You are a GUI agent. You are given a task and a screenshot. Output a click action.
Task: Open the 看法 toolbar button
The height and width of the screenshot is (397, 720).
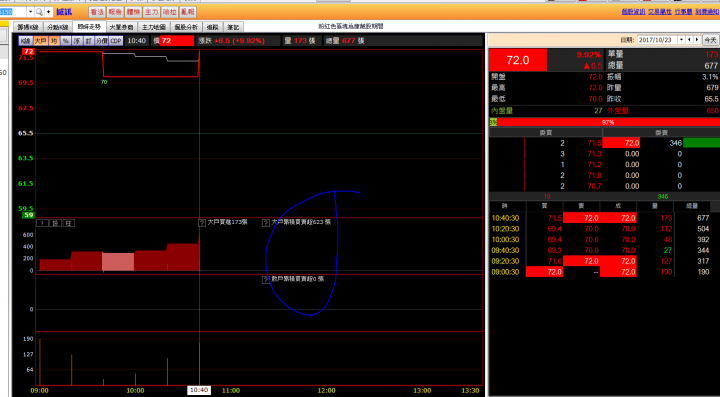click(x=96, y=12)
